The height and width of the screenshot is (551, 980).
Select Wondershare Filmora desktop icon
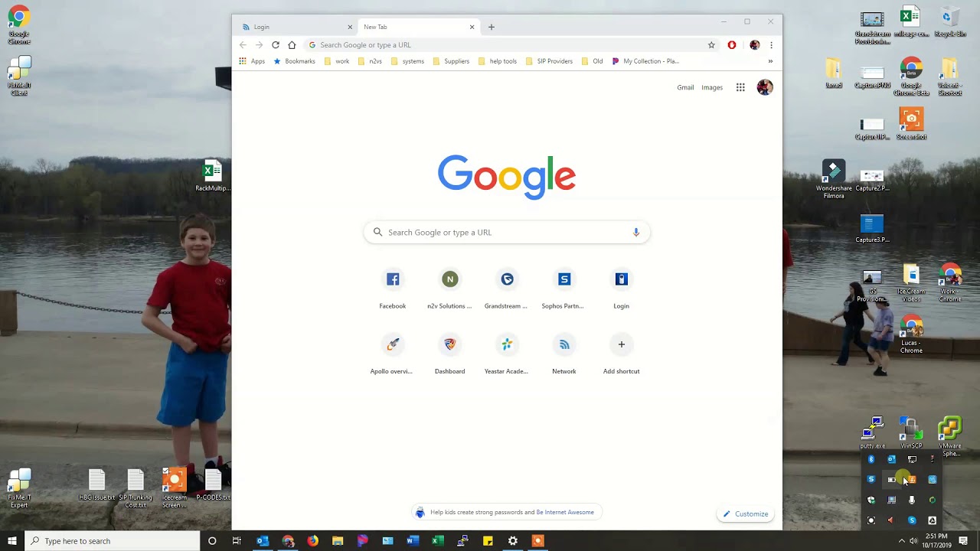pyautogui.click(x=834, y=180)
